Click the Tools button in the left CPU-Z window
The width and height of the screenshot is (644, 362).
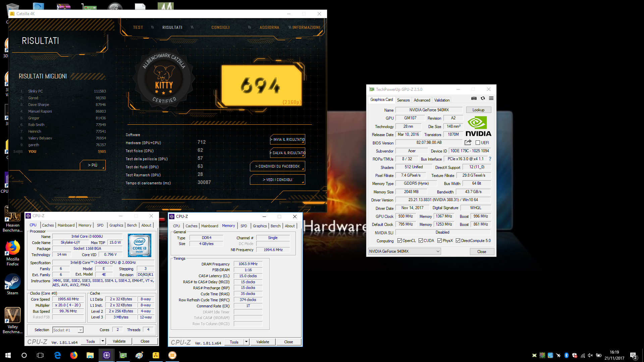click(x=91, y=341)
